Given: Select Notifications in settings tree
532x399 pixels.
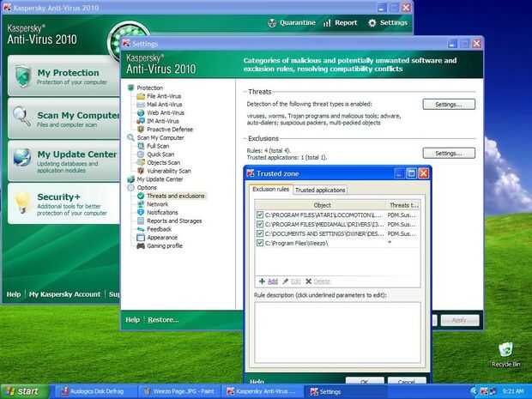Looking at the screenshot, I should pos(162,213).
